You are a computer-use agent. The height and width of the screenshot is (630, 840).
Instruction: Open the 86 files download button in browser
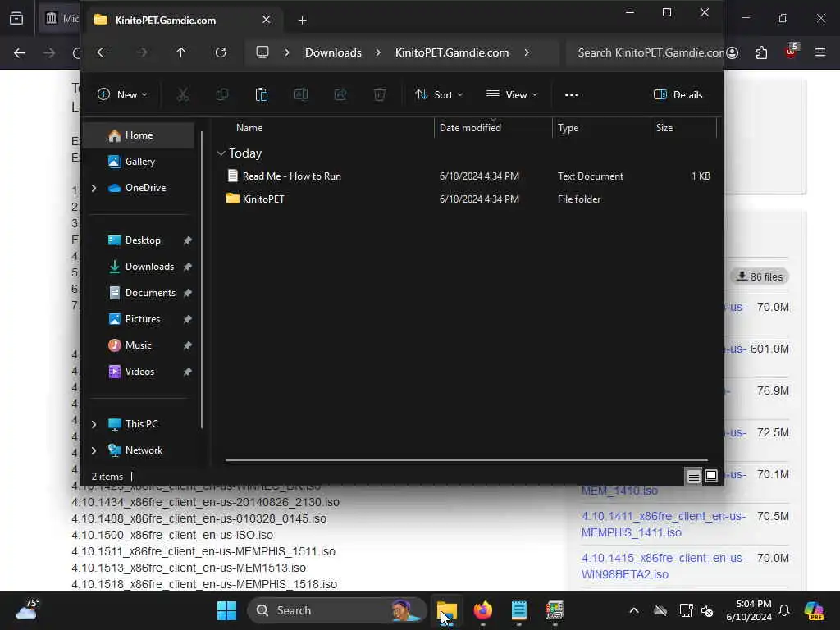(760, 277)
